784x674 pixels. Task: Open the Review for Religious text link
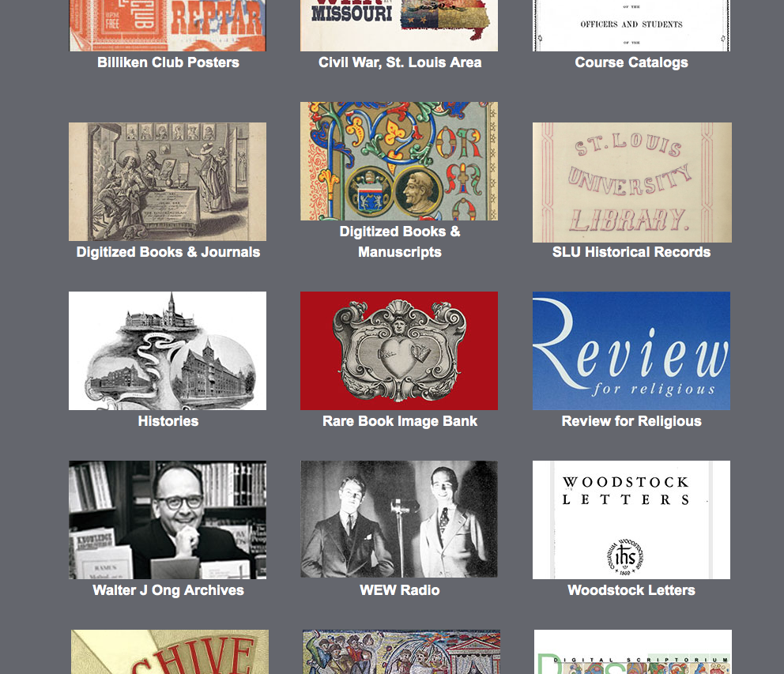631,421
